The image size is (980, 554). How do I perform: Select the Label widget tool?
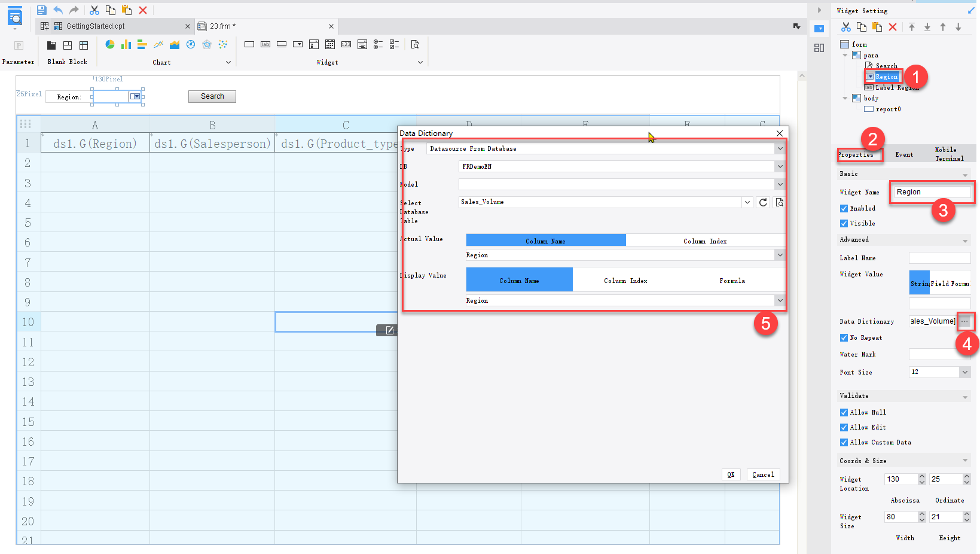point(265,44)
